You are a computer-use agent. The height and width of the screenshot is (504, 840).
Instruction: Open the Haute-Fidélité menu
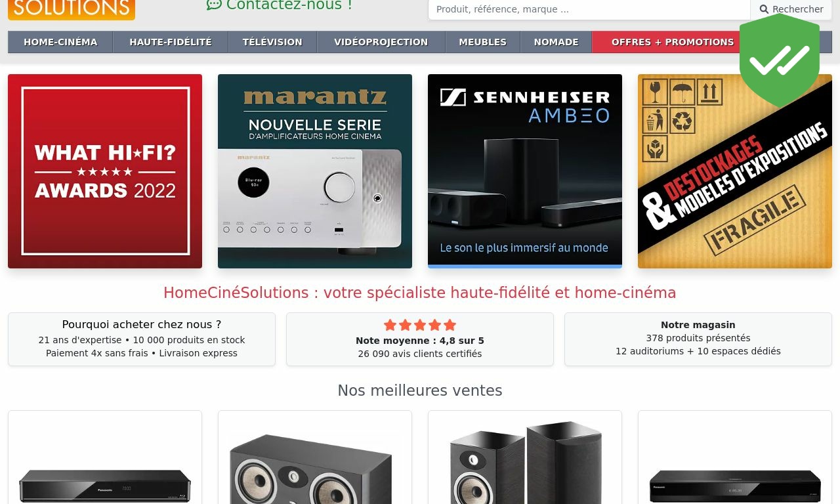pyautogui.click(x=171, y=42)
